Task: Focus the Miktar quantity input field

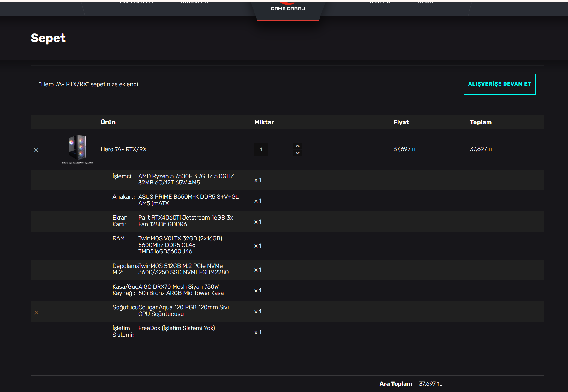Action: pos(261,149)
